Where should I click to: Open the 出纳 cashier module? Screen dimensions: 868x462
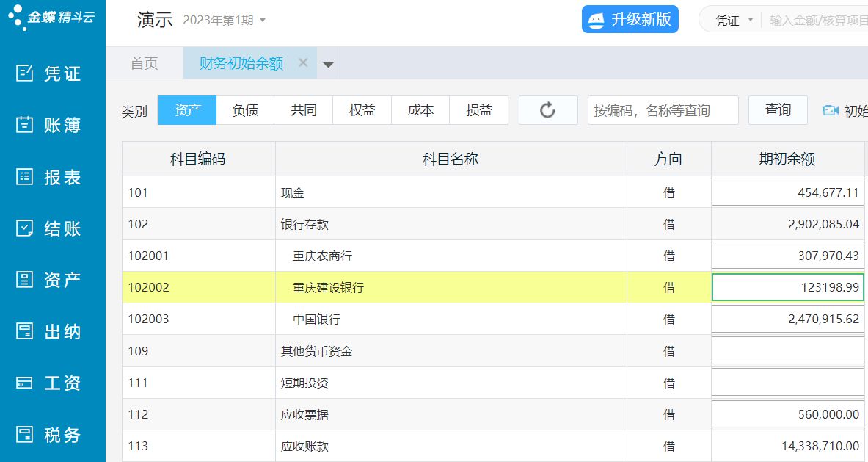[x=48, y=331]
